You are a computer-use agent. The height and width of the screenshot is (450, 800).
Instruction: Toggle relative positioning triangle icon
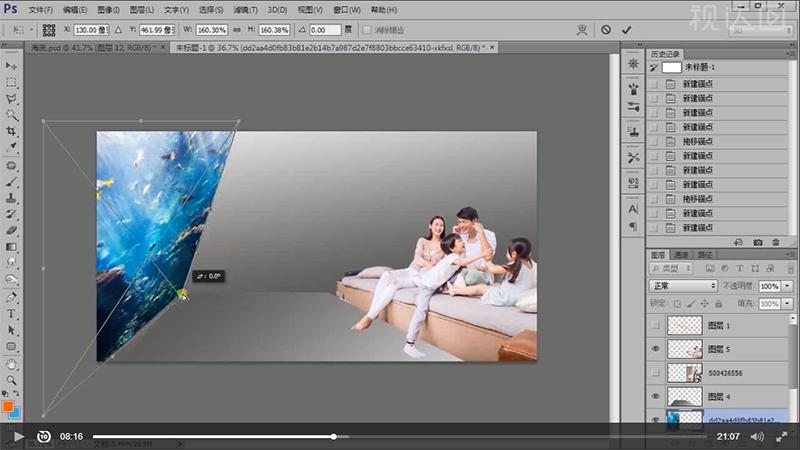coord(118,30)
